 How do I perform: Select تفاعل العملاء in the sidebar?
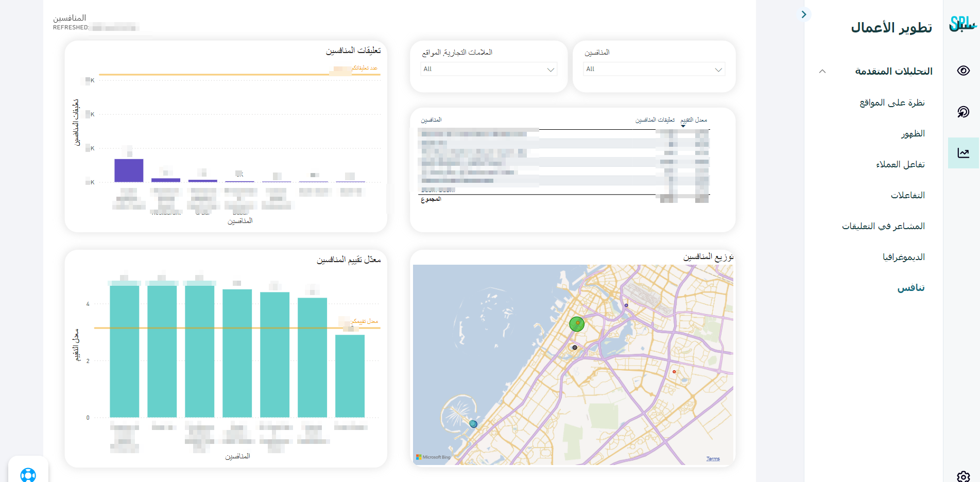tap(900, 164)
